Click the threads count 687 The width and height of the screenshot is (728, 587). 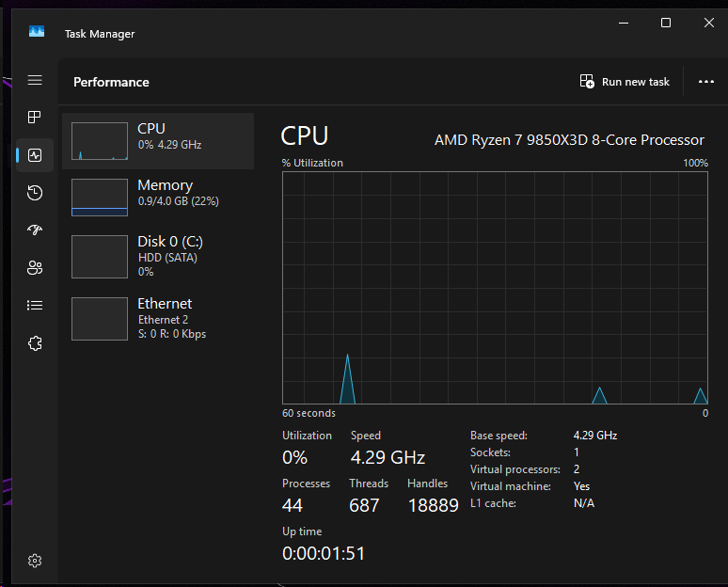tap(364, 505)
